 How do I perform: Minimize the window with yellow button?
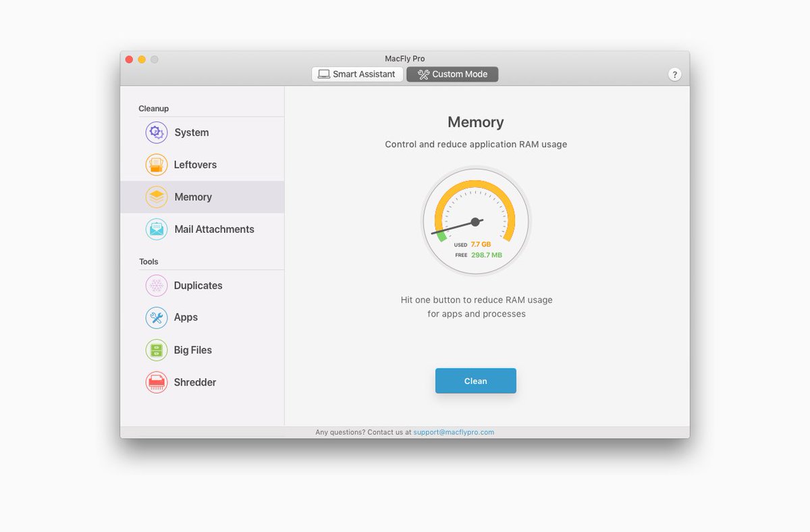point(142,59)
